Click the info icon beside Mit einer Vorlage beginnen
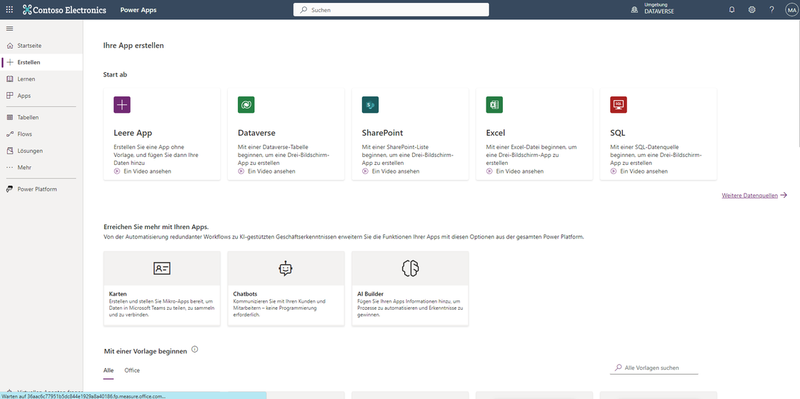 click(x=194, y=350)
